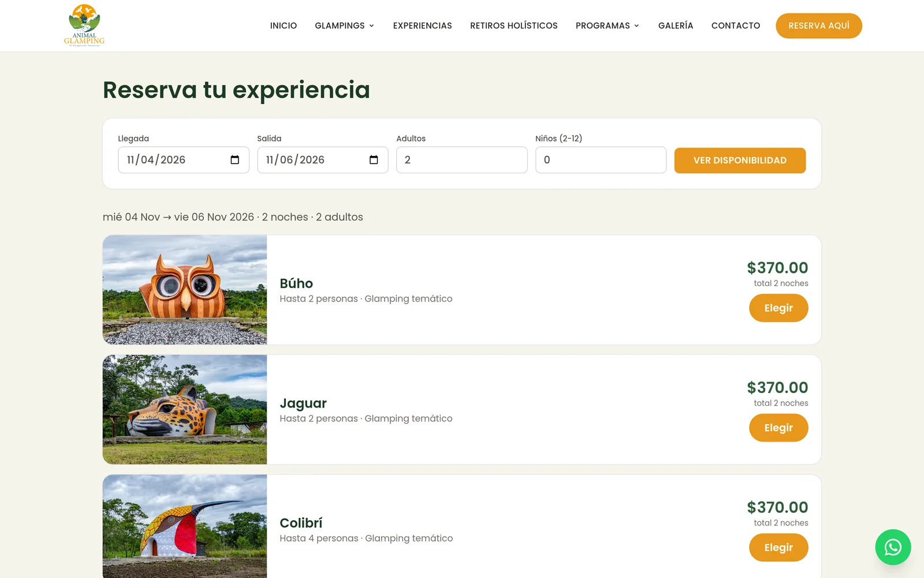This screenshot has width=924, height=578.
Task: Expand the Glampings menu dropdown
Action: click(x=345, y=25)
